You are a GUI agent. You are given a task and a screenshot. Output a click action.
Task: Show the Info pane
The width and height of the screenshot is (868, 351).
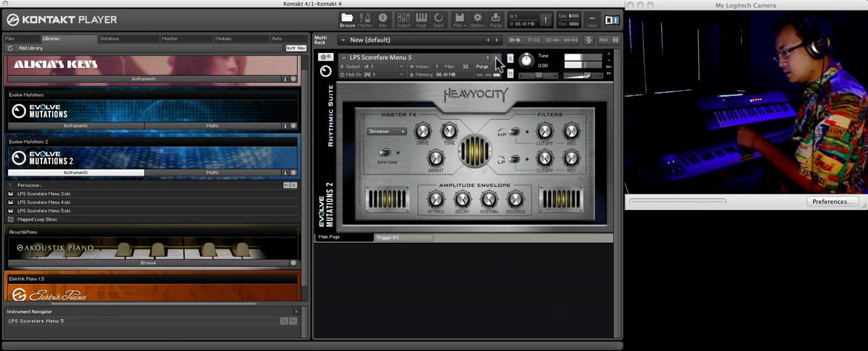coord(382,20)
